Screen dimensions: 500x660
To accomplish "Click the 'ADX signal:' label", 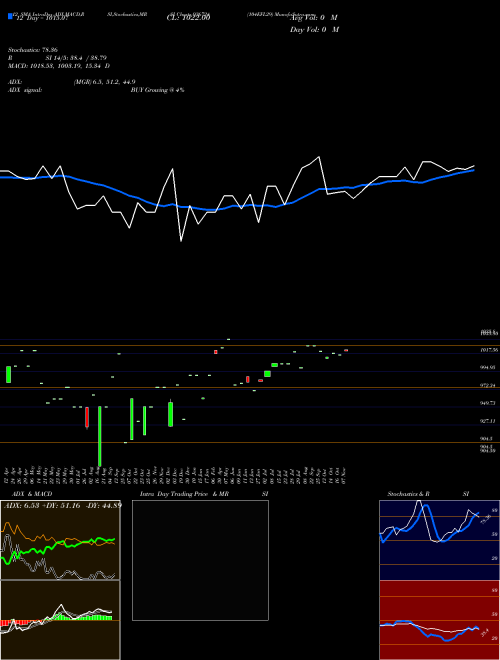I will (25, 90).
